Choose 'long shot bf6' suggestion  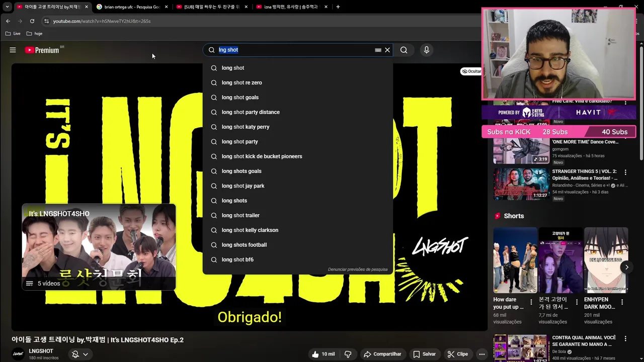pyautogui.click(x=298, y=259)
